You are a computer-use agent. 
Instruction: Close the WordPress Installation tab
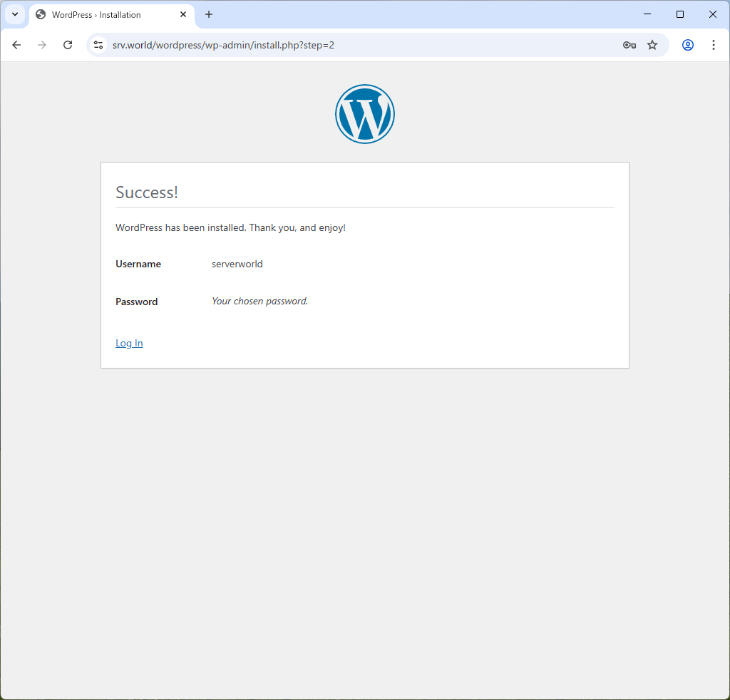(x=183, y=14)
